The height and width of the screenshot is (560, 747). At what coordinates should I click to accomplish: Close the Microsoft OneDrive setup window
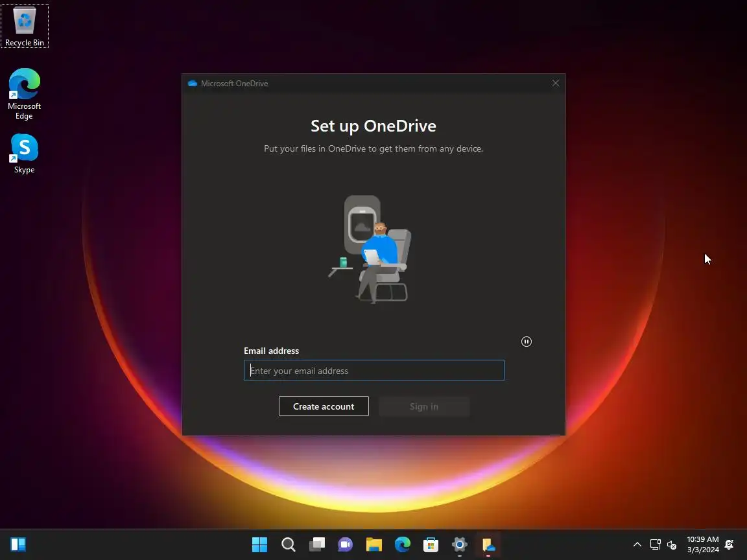[x=556, y=84]
